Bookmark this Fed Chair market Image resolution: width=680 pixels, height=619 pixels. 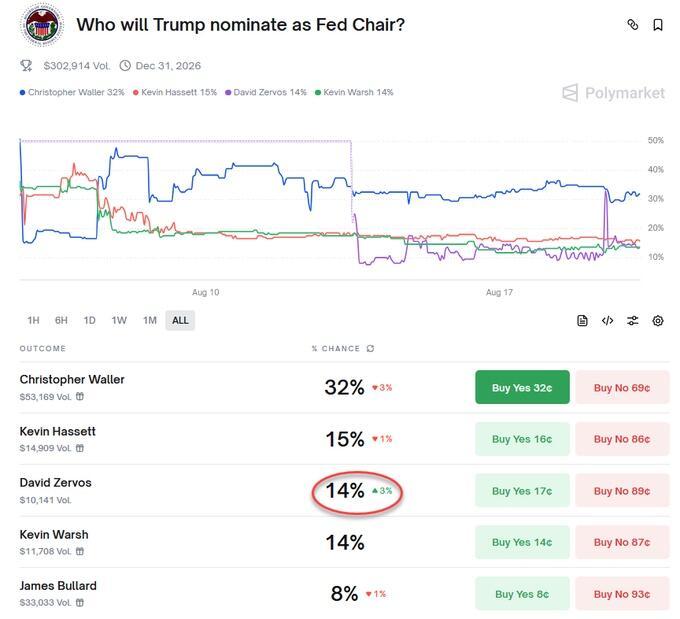click(x=658, y=25)
